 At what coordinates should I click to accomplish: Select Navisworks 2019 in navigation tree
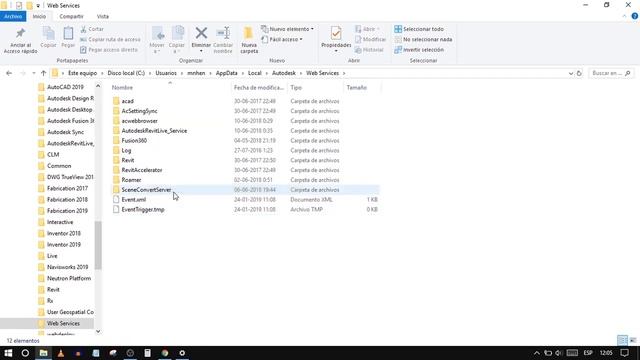click(67, 267)
